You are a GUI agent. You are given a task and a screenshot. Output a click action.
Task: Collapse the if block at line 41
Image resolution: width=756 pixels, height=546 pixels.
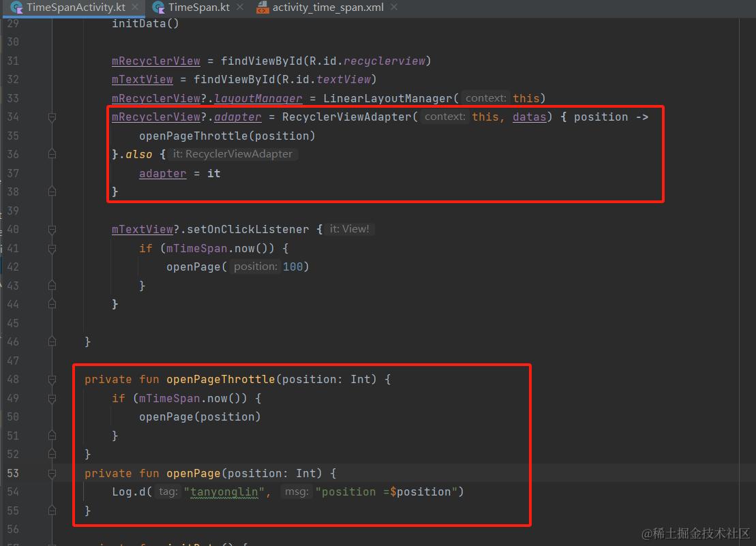click(x=52, y=249)
